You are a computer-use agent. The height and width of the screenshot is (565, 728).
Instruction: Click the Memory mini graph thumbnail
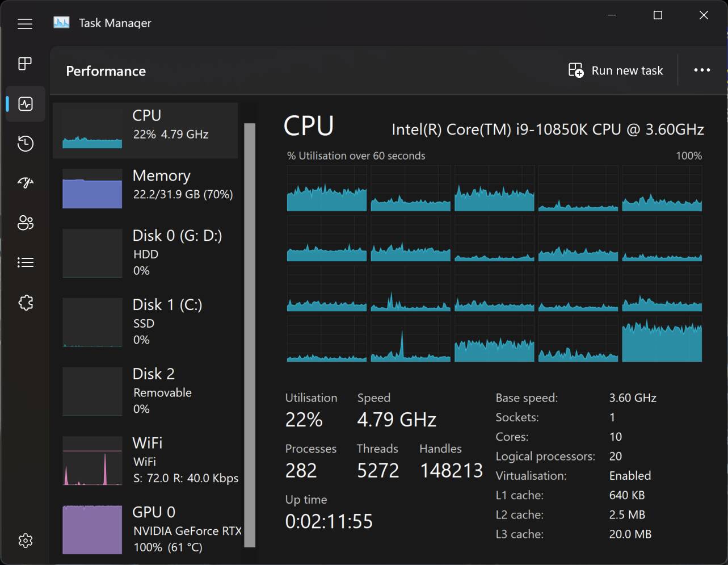click(x=92, y=189)
